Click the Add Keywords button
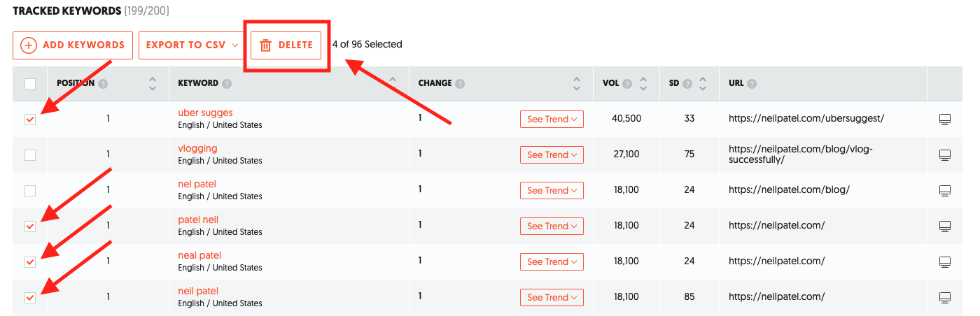The width and height of the screenshot is (980, 316). click(x=73, y=45)
